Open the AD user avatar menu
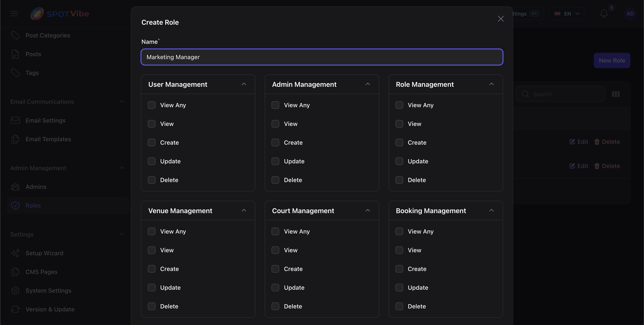This screenshot has width=644, height=325. 630,14
